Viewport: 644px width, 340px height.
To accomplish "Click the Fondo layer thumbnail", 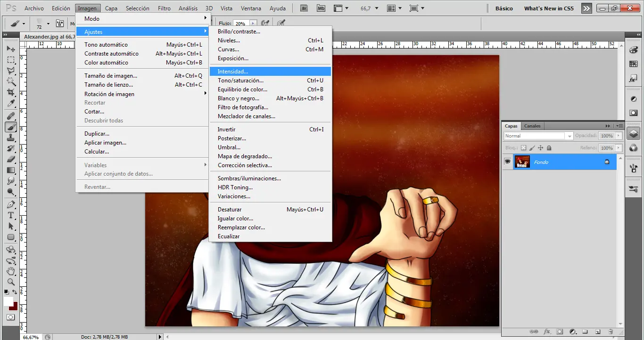I will coord(522,162).
